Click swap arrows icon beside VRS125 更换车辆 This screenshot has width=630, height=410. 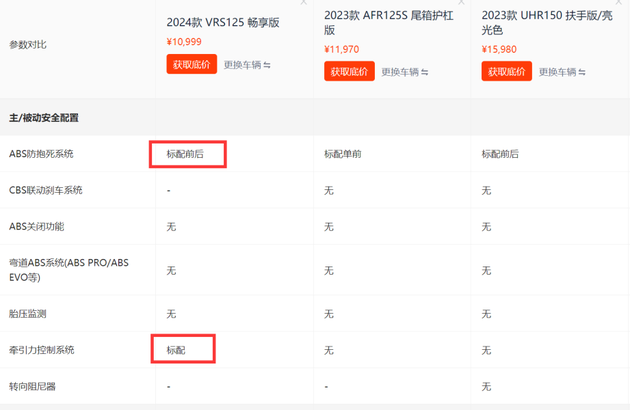(267, 66)
